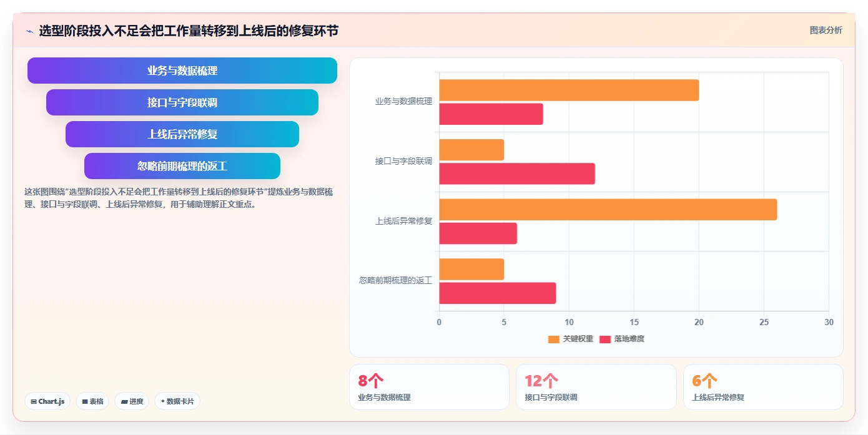Viewport: 868px width, 435px height.
Task: Click the orange bar for 业务与数据梳理
Action: (569, 90)
